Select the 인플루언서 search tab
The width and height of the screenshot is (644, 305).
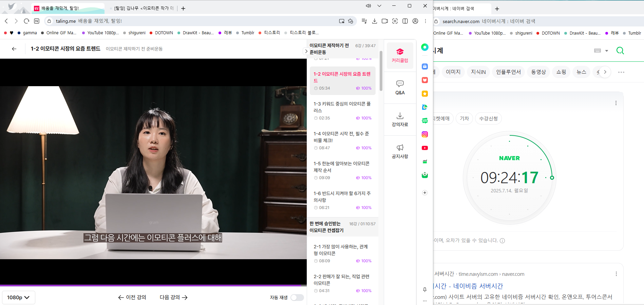coord(508,72)
